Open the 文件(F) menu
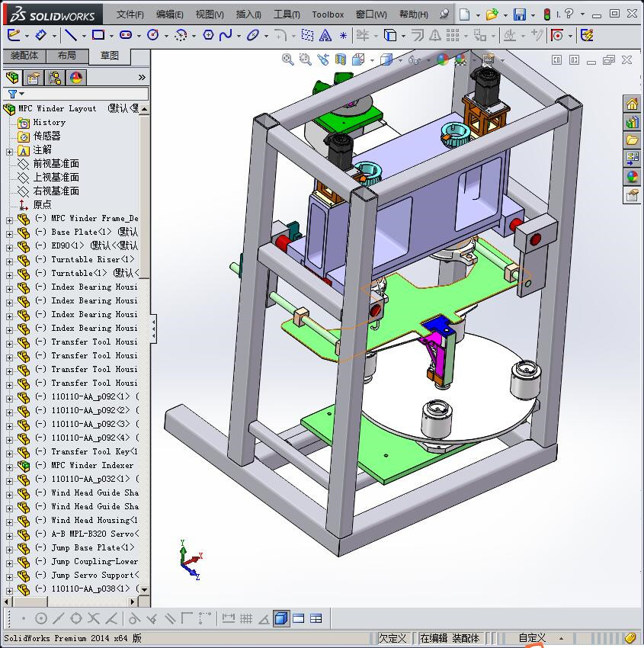The image size is (644, 648). (130, 14)
